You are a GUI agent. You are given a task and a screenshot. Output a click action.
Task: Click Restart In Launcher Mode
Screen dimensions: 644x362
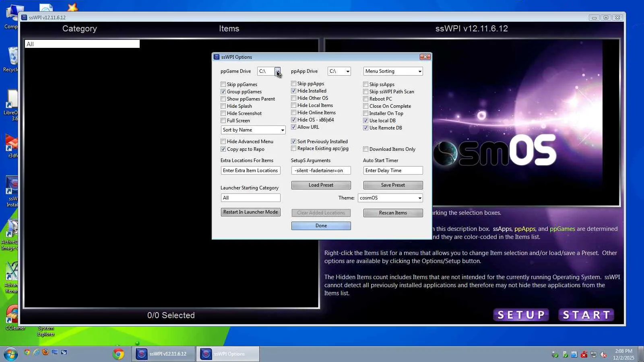[x=250, y=212]
